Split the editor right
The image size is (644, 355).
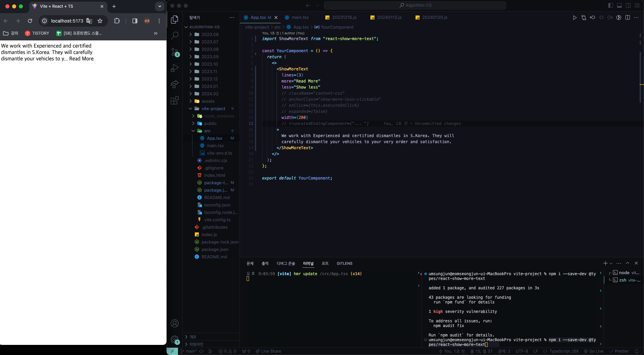628,18
